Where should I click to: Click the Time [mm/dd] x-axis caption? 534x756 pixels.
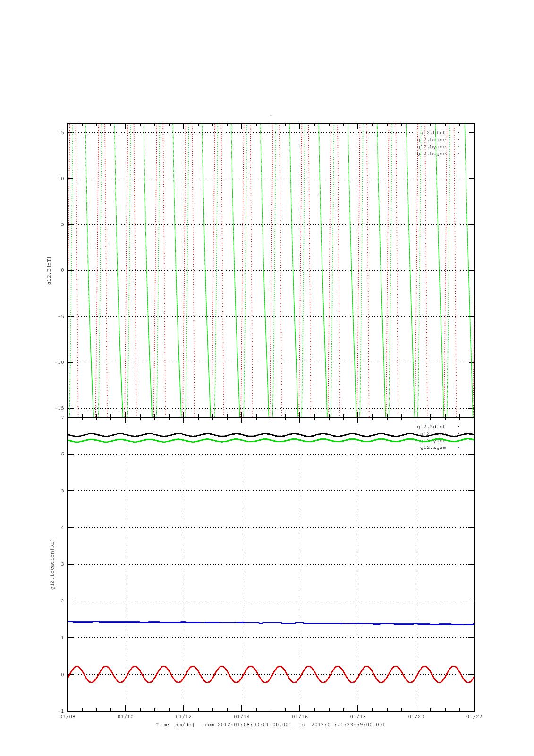[271, 724]
